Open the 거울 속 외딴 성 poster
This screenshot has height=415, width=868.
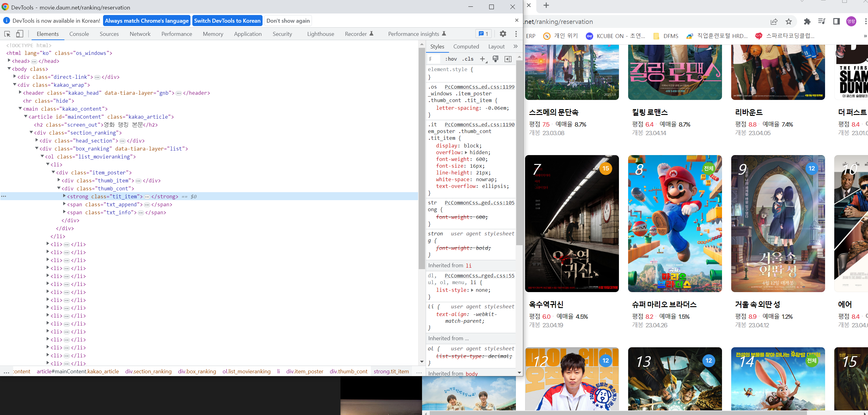(x=778, y=223)
